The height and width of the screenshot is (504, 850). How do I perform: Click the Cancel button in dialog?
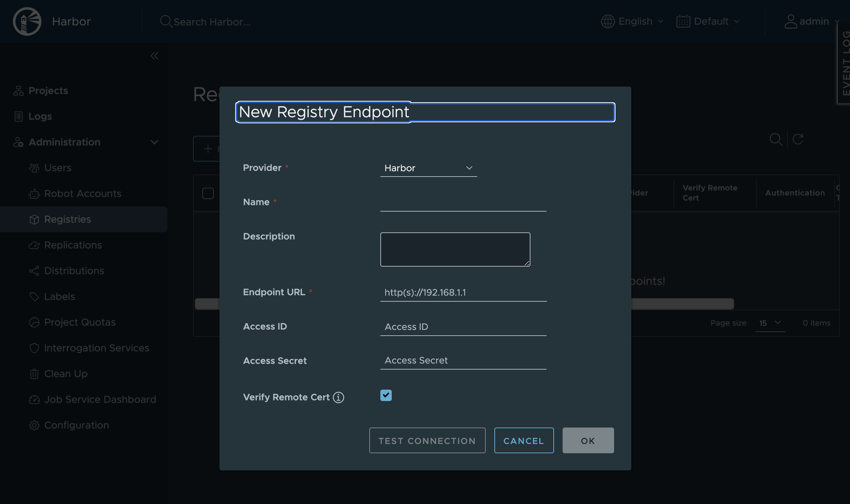[524, 440]
